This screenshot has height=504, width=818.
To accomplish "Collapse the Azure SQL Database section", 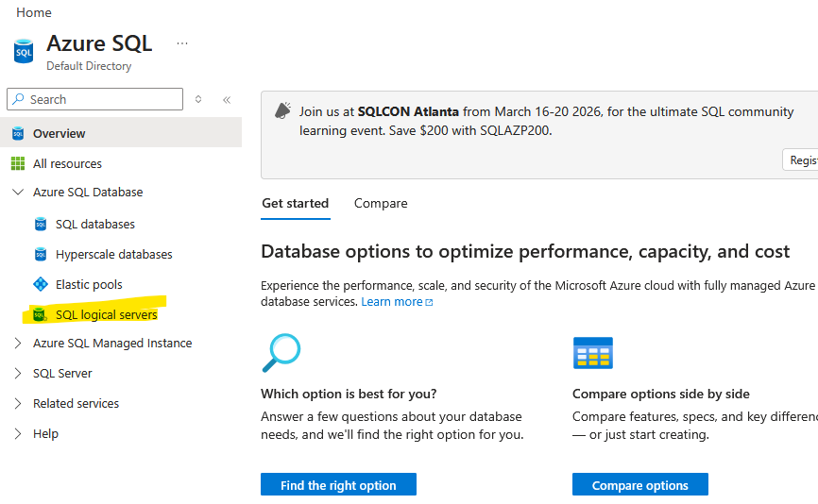I will [18, 193].
